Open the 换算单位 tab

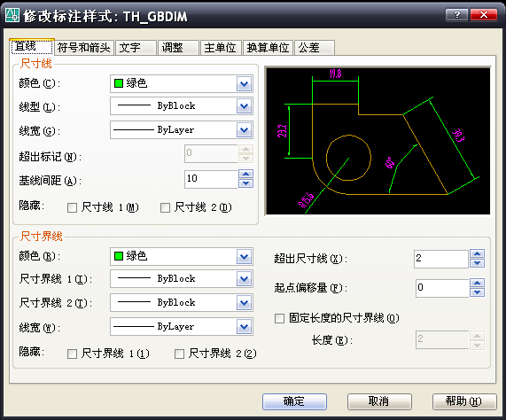click(268, 48)
